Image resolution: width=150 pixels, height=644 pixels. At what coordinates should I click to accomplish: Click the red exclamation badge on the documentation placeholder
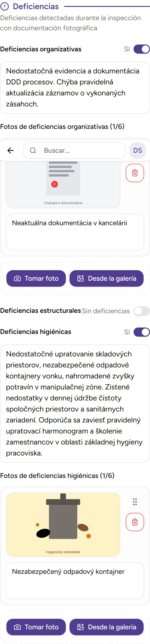[55, 184]
